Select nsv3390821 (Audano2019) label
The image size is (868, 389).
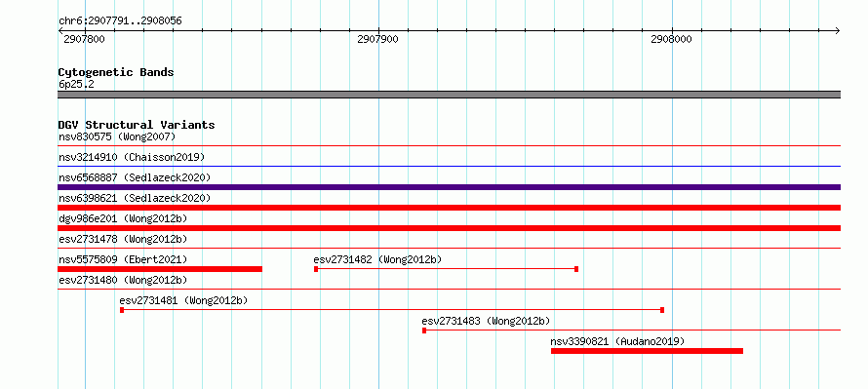pos(617,341)
